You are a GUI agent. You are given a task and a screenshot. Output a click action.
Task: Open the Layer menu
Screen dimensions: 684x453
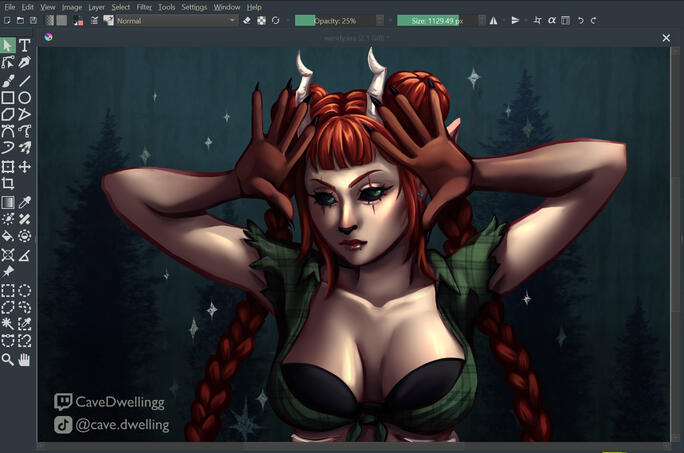click(96, 7)
